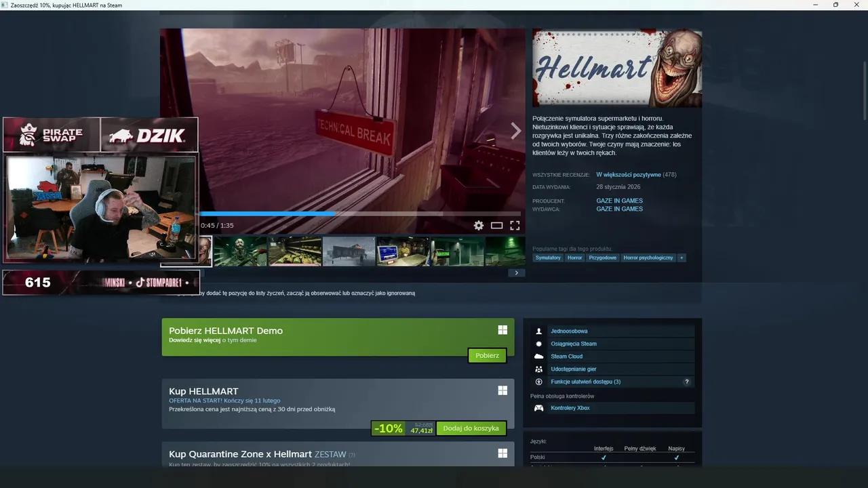The width and height of the screenshot is (868, 488).
Task: Click the 47,41zł price
Action: point(421,431)
